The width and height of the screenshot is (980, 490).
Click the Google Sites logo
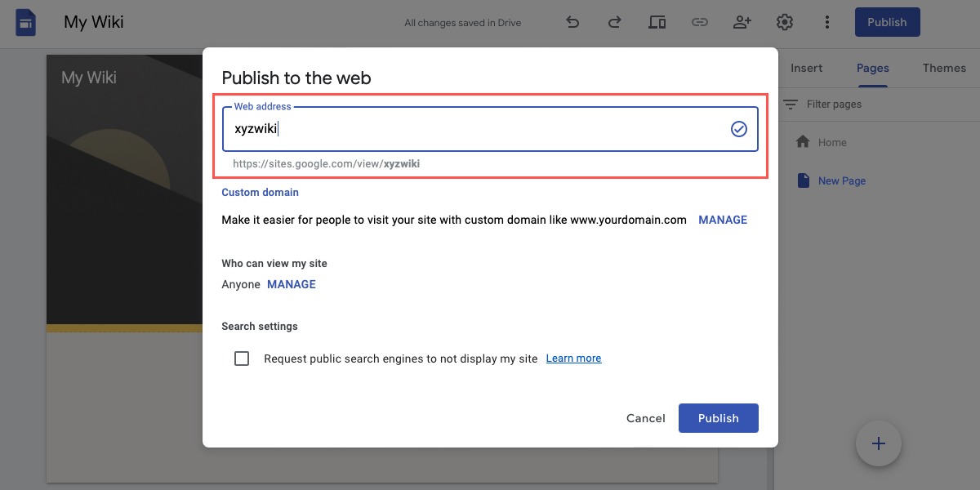click(24, 22)
